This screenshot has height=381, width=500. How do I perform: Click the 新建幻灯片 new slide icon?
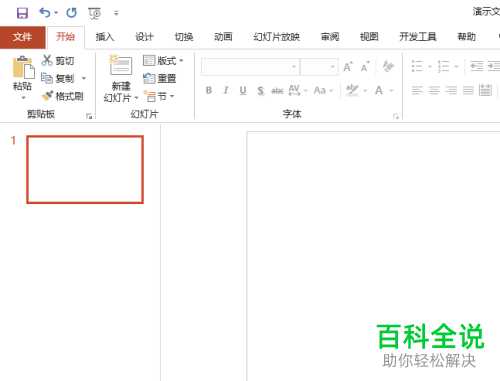click(x=121, y=65)
